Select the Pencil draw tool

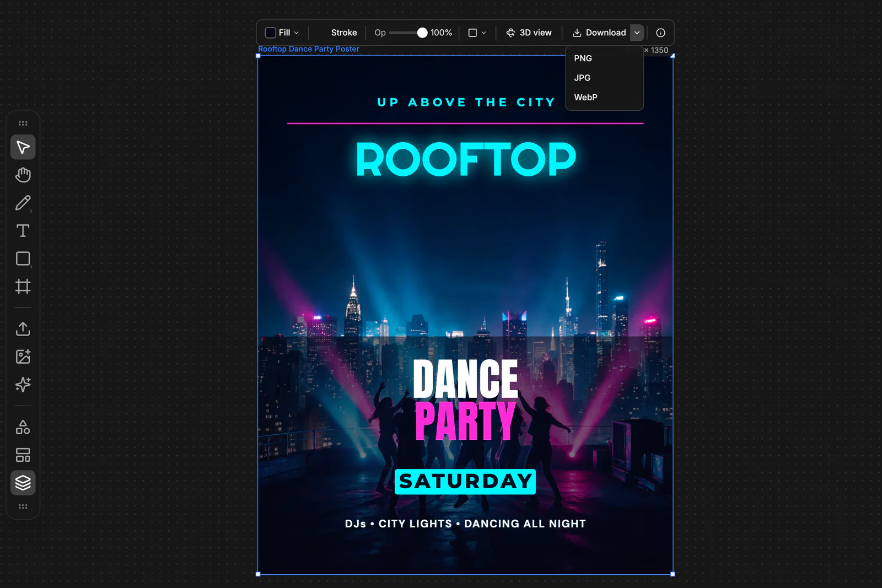click(x=23, y=203)
